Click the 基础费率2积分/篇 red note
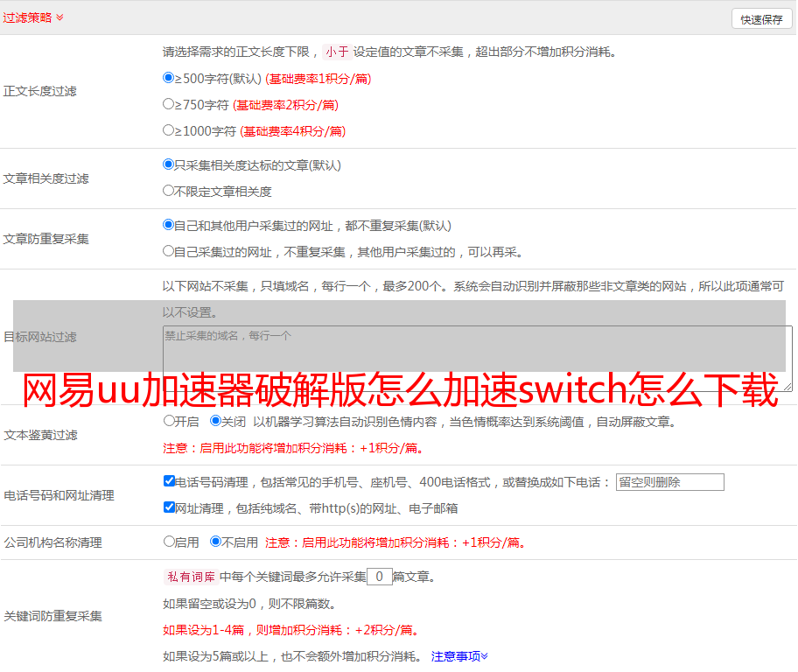 point(285,105)
